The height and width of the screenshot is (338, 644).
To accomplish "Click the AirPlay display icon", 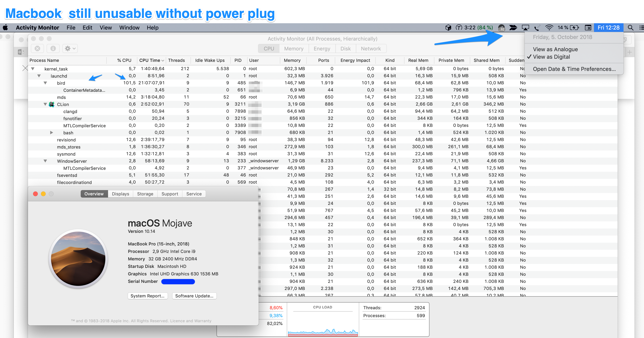I will pos(525,28).
